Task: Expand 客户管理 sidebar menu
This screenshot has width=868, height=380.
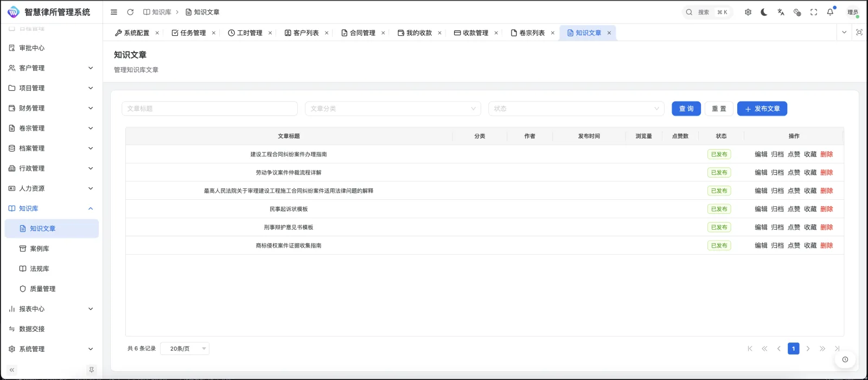Action: (x=52, y=68)
